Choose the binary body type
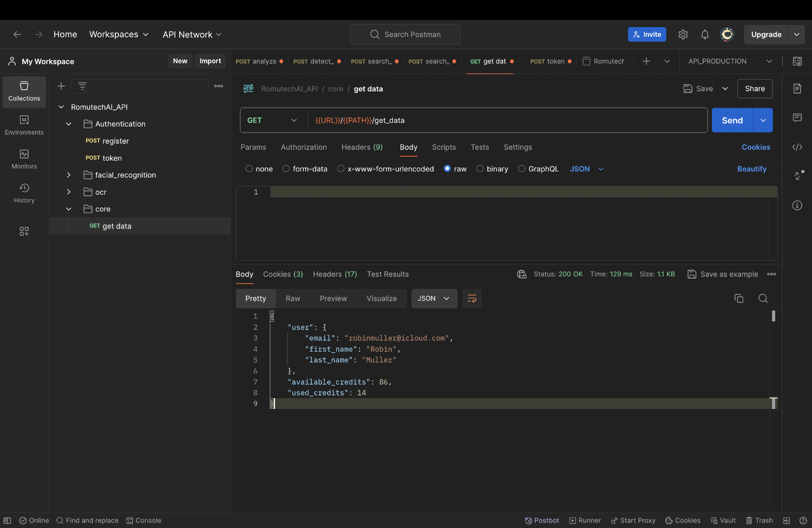The height and width of the screenshot is (528, 812). pyautogui.click(x=480, y=169)
